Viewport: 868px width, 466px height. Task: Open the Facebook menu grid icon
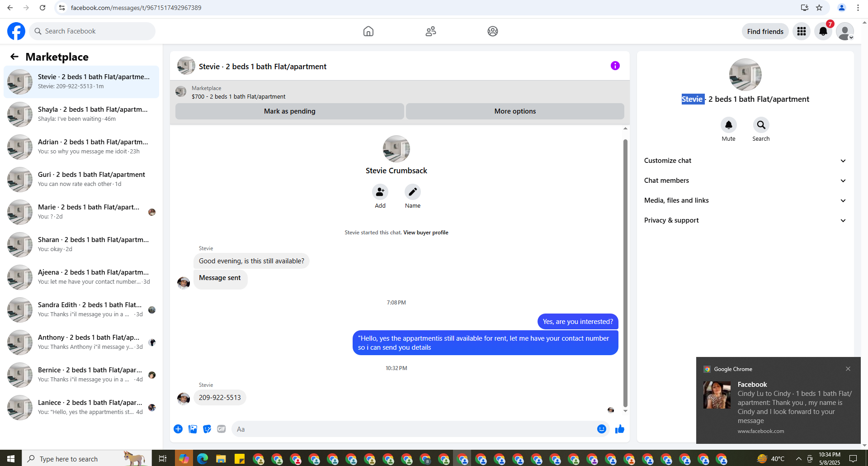802,31
